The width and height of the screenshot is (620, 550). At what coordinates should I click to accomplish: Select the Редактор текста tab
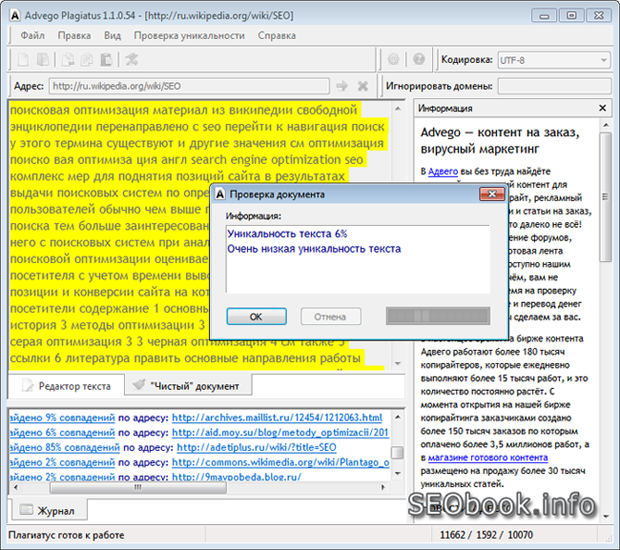65,385
